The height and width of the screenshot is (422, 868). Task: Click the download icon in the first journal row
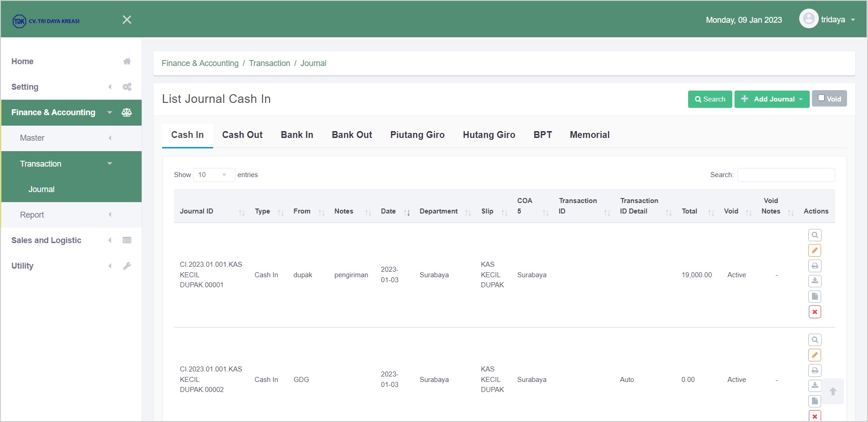pos(815,281)
